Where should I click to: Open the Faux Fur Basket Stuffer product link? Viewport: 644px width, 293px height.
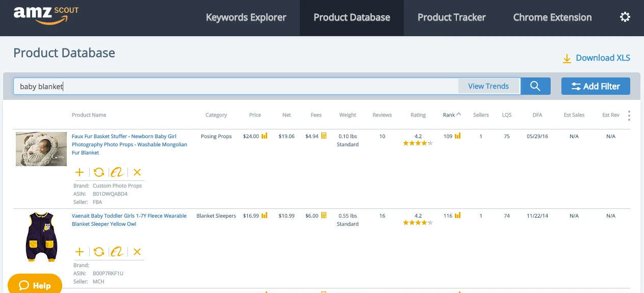tap(130, 144)
